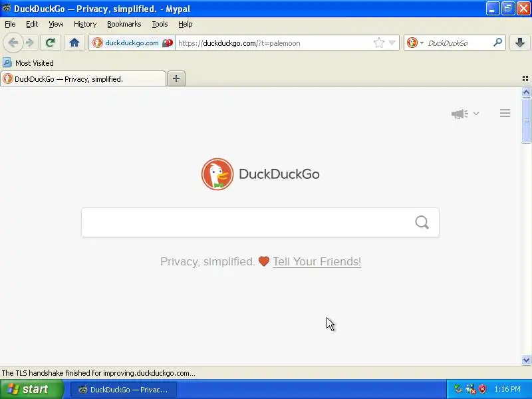Go forward one page
Screen dimensions: 532x399
pyautogui.click(x=30, y=43)
